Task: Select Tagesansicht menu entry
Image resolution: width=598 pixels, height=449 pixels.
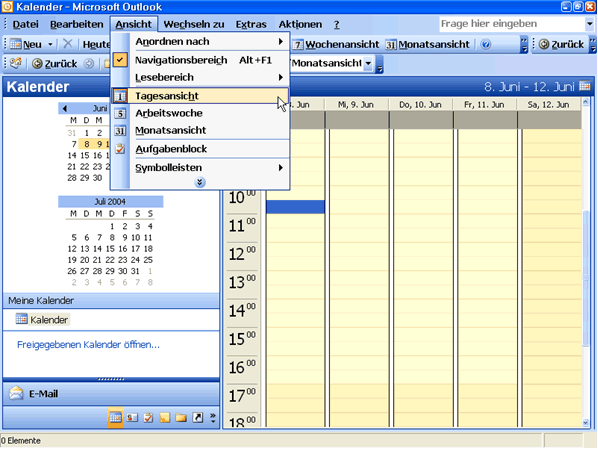Action: tap(200, 96)
